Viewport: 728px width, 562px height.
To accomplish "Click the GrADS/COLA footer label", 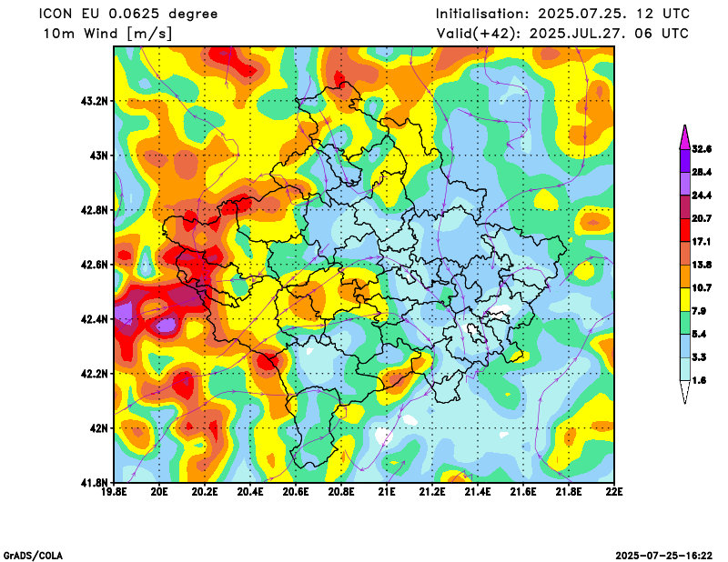I will (x=33, y=556).
